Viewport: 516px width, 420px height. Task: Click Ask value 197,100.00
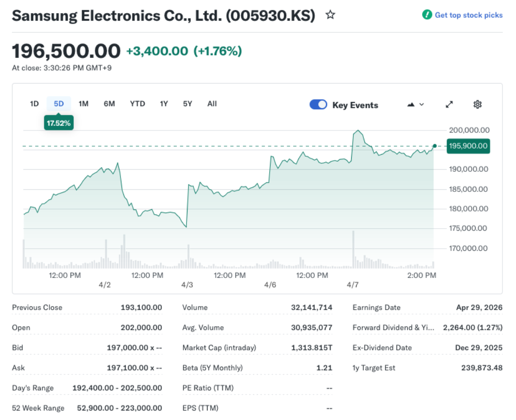[x=134, y=368]
